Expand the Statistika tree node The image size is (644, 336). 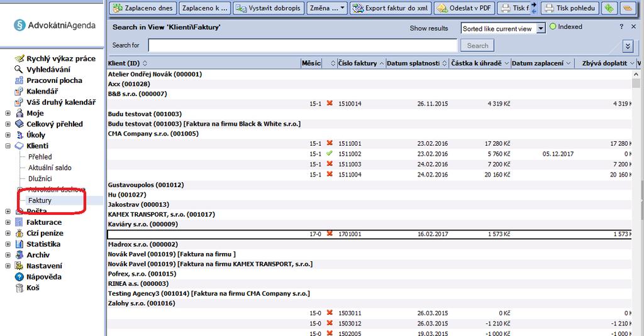pyautogui.click(x=8, y=244)
